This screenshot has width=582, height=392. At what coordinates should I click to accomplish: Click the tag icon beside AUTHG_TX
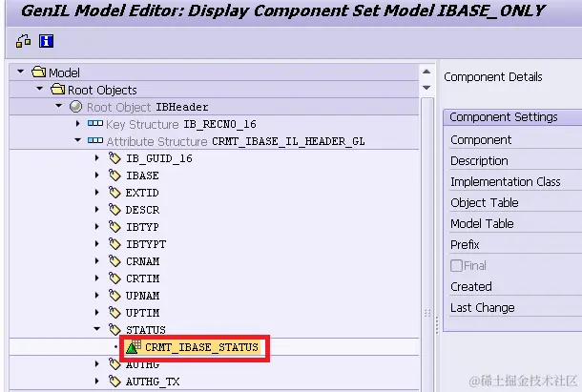(x=114, y=382)
